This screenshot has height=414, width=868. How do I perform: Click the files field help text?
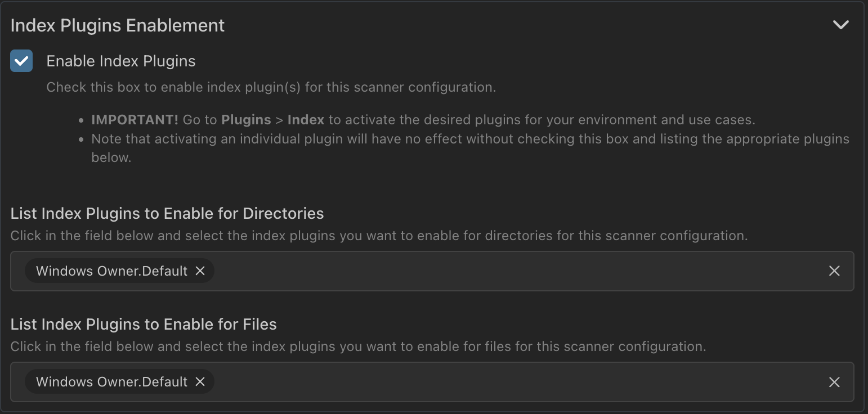tap(358, 346)
